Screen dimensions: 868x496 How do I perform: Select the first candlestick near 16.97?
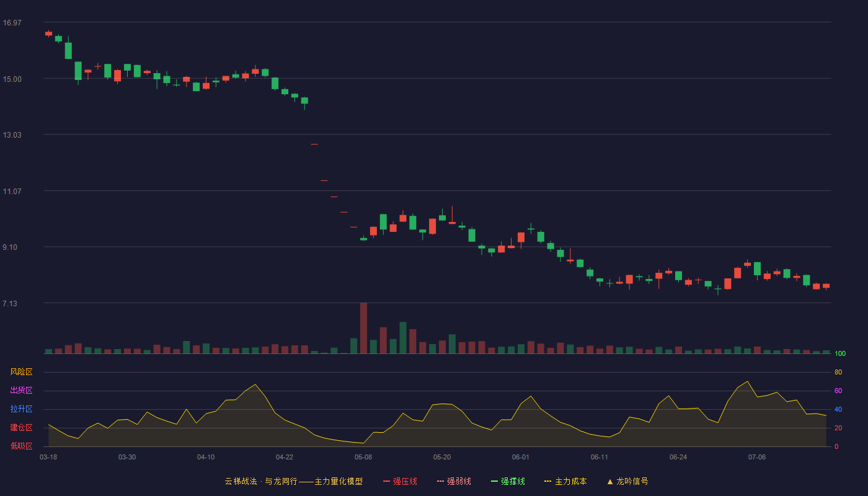click(x=48, y=33)
